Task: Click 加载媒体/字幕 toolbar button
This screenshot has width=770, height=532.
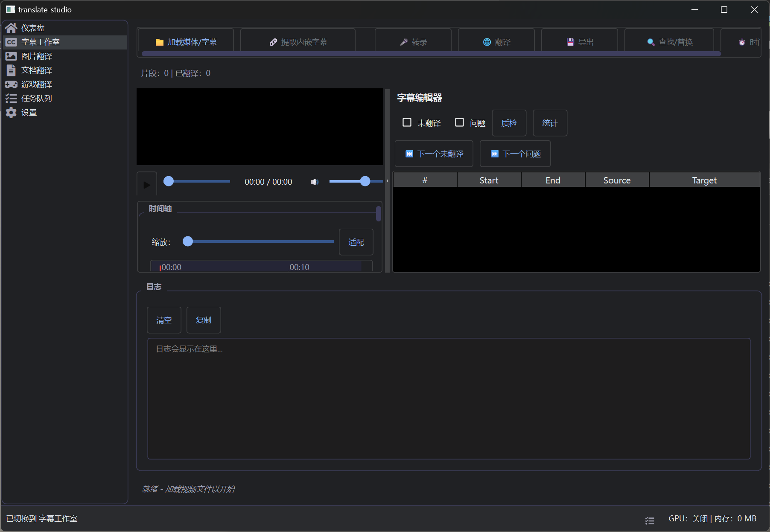Action: tap(186, 42)
